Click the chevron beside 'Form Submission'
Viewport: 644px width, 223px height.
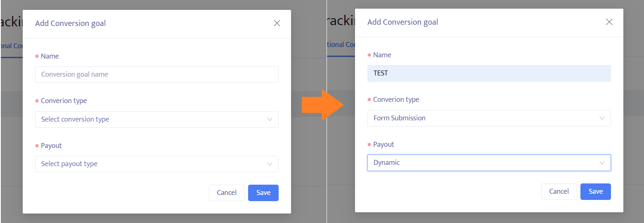click(602, 118)
